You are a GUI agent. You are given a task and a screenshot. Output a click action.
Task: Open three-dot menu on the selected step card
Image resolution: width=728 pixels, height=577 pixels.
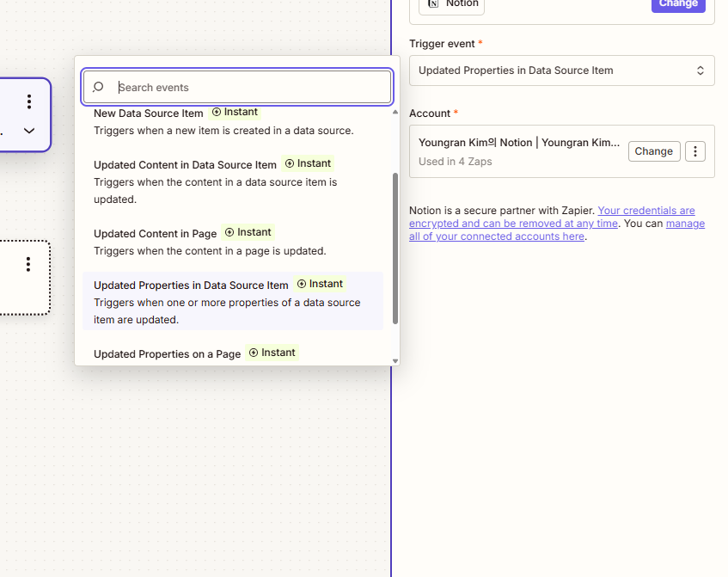tap(29, 101)
